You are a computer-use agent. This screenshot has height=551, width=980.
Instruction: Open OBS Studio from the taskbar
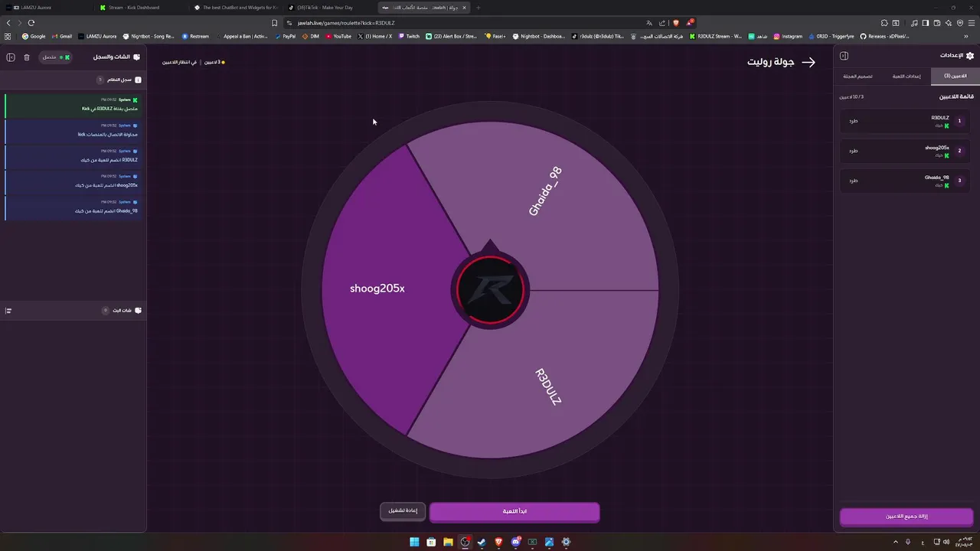click(x=465, y=542)
